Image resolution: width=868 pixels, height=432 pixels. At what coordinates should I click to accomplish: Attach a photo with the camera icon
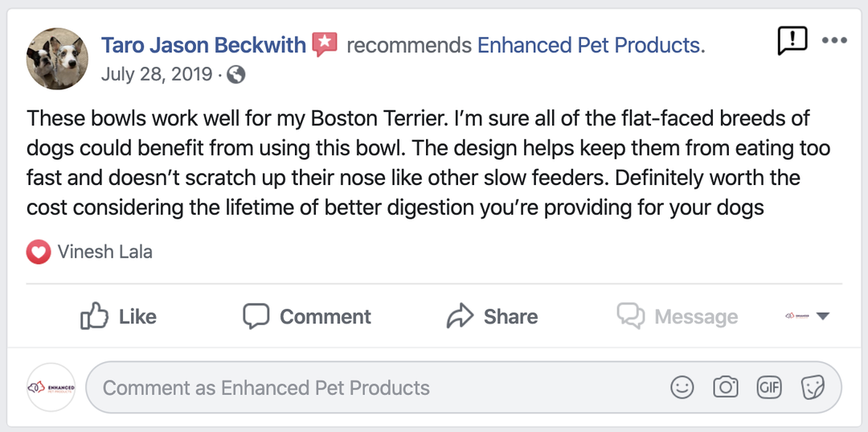click(x=726, y=388)
